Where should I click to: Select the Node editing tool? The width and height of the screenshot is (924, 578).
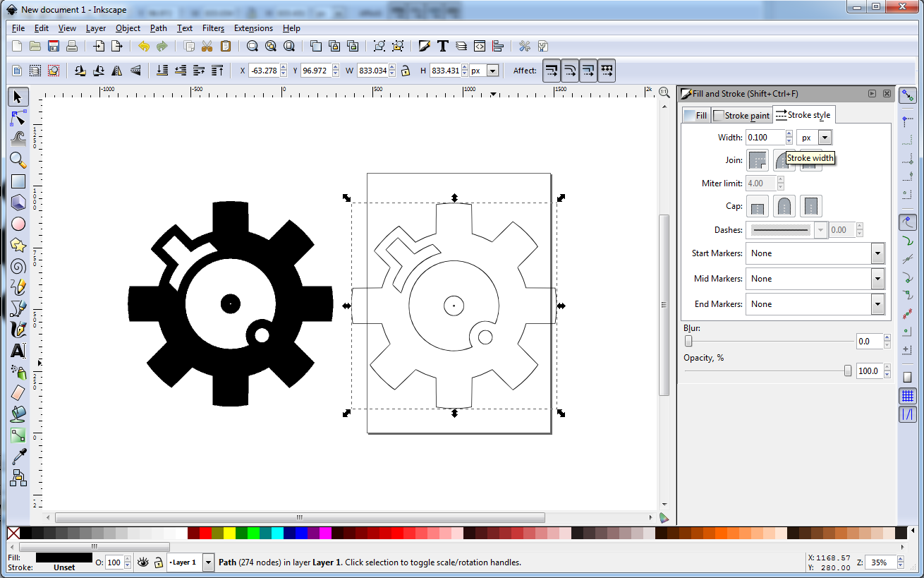[x=18, y=118]
